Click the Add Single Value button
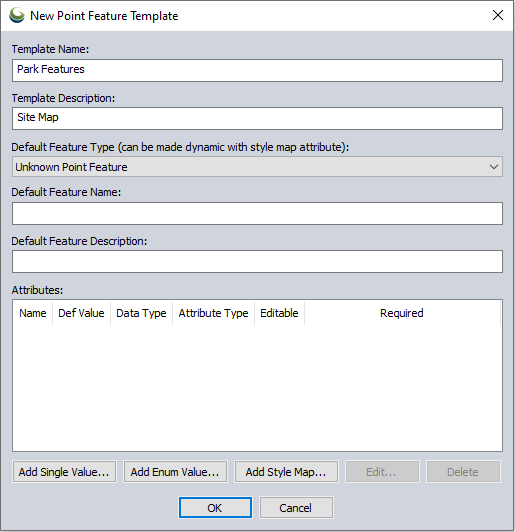This screenshot has width=515, height=532. 64,472
